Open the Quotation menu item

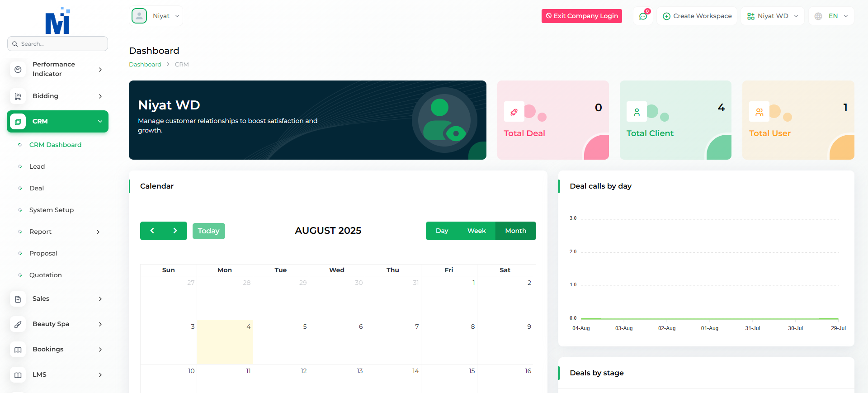46,275
